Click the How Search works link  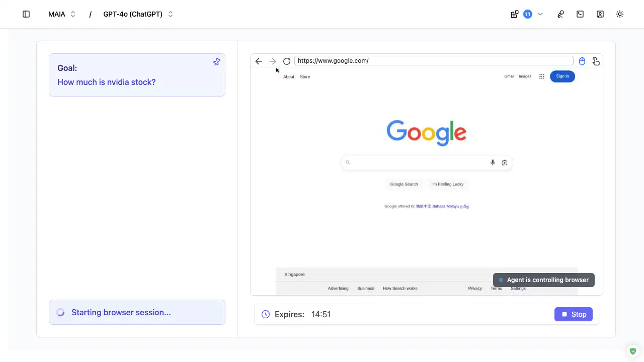click(400, 288)
